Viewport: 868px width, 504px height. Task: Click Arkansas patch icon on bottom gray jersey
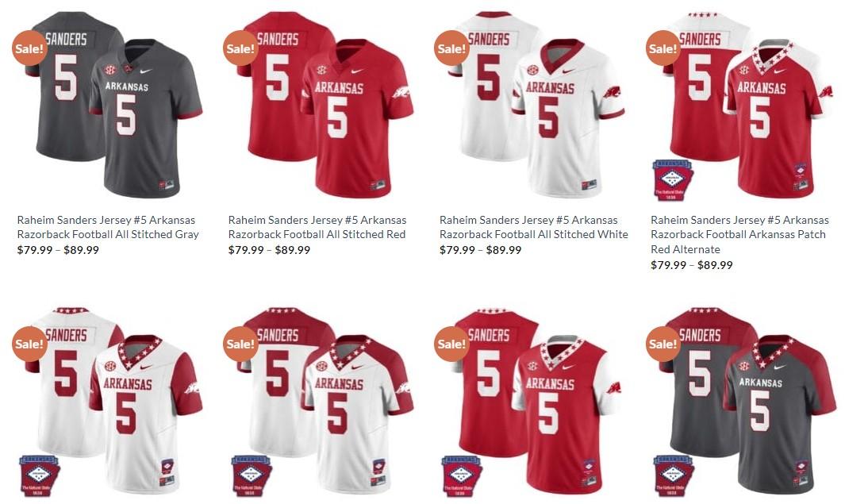click(673, 475)
